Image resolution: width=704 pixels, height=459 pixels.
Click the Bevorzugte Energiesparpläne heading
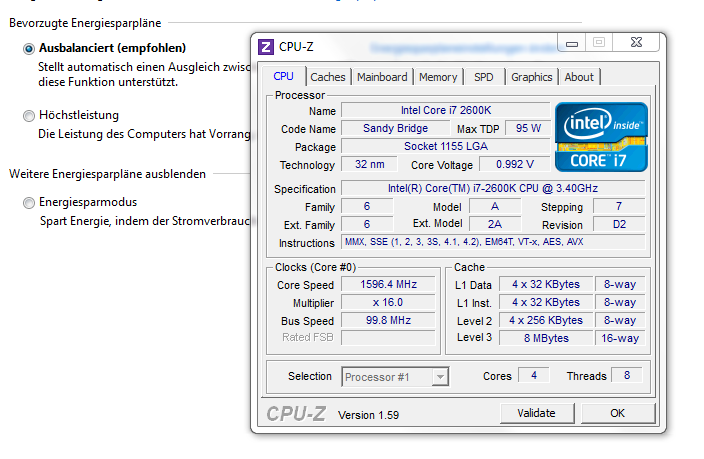click(85, 23)
